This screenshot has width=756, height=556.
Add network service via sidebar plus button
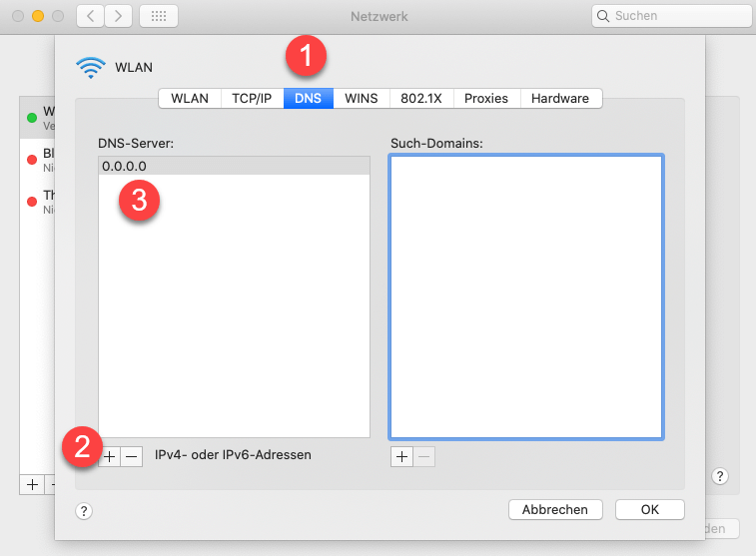(32, 484)
